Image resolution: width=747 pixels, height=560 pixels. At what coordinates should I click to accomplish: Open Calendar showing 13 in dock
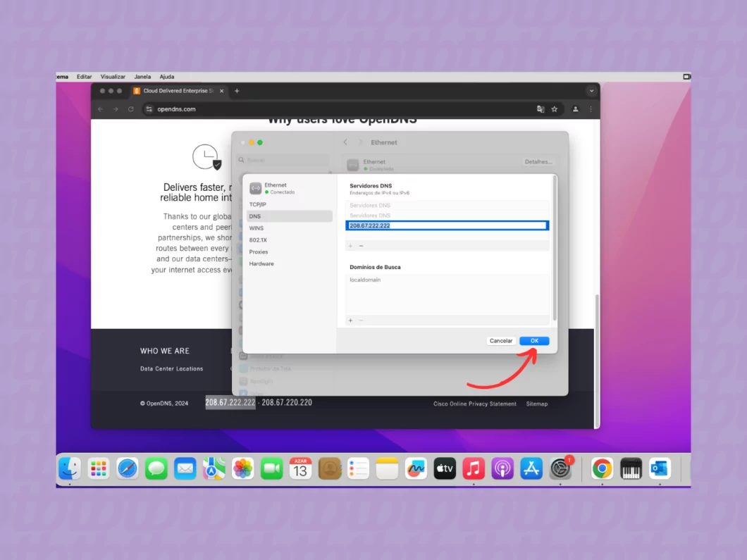[x=300, y=468]
